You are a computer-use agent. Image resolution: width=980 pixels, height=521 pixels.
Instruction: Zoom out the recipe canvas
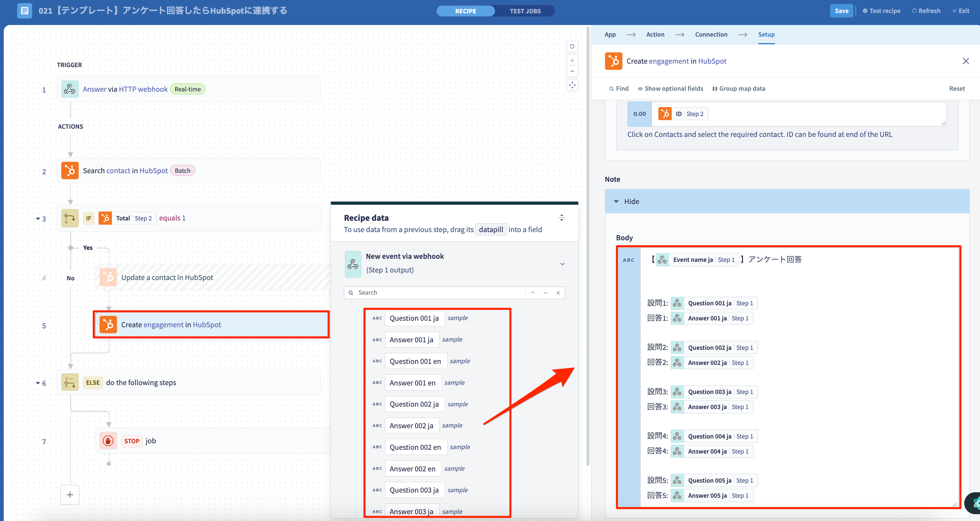tap(572, 71)
